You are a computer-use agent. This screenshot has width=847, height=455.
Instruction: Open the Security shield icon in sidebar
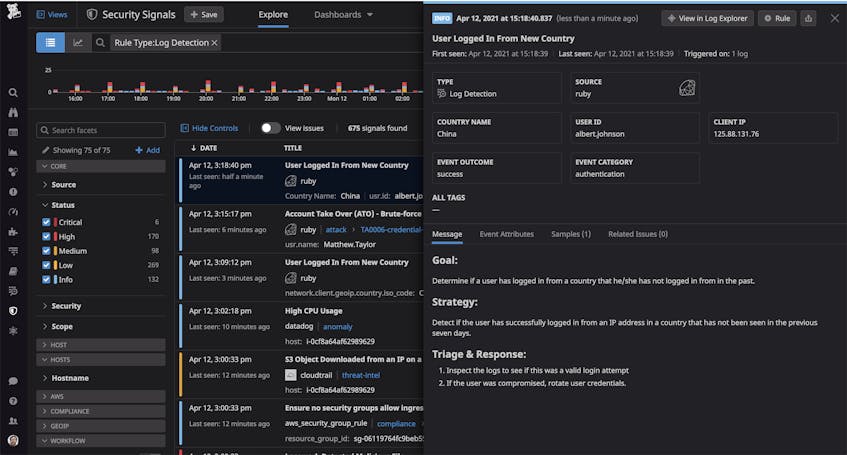click(x=13, y=311)
